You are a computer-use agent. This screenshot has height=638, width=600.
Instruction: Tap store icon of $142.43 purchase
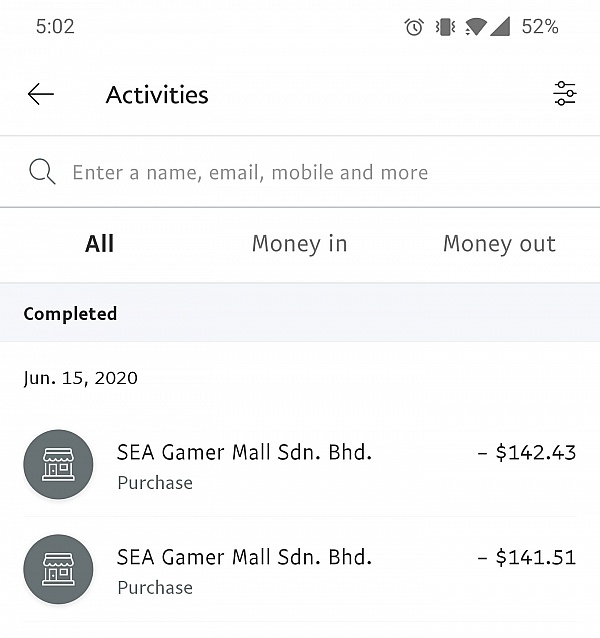point(58,464)
